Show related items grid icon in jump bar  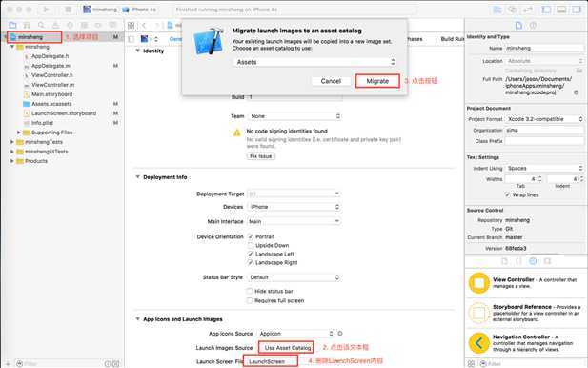(132, 26)
